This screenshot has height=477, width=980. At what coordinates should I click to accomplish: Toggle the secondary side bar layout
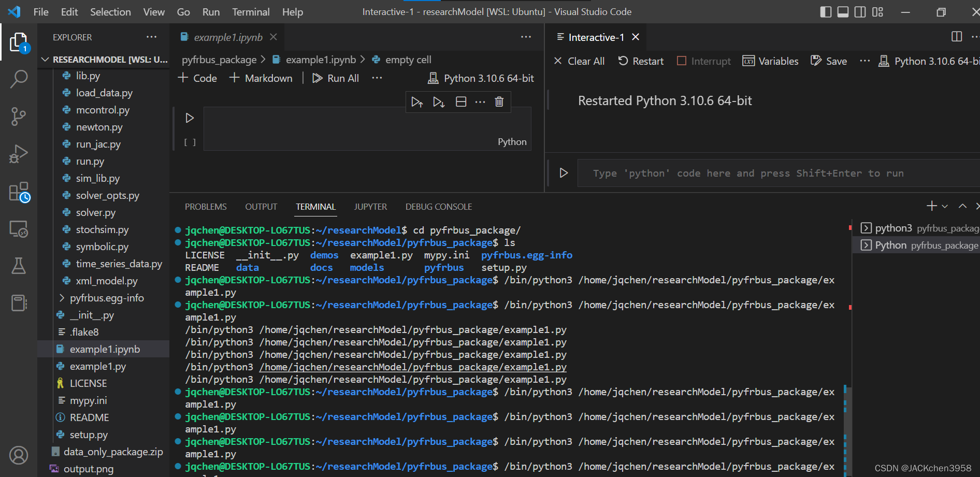coord(860,12)
